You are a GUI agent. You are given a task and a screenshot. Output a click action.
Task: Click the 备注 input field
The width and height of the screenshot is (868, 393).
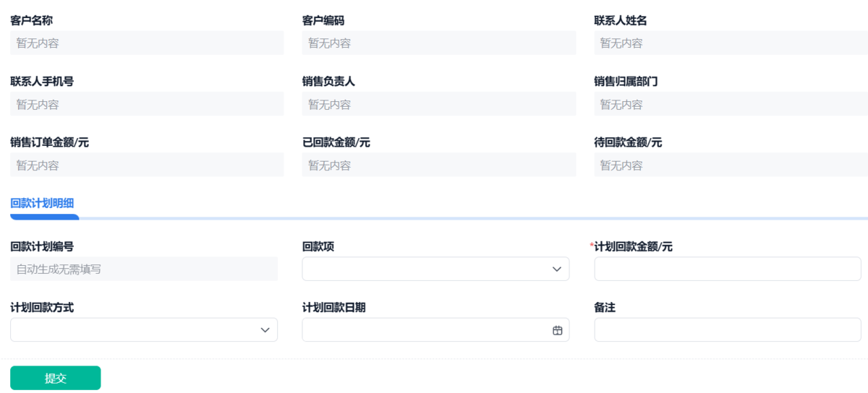[728, 329]
